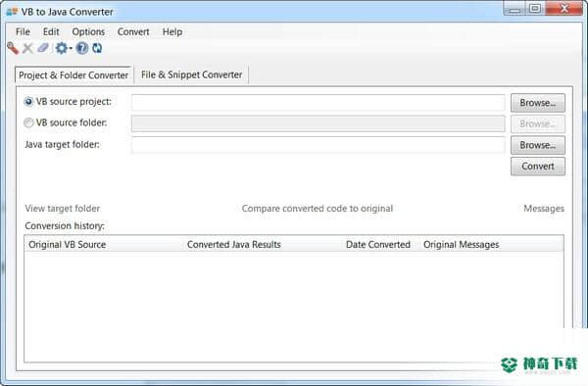This screenshot has width=588, height=386.
Task: Click the disabled Browse for VB source folder
Action: click(x=538, y=123)
